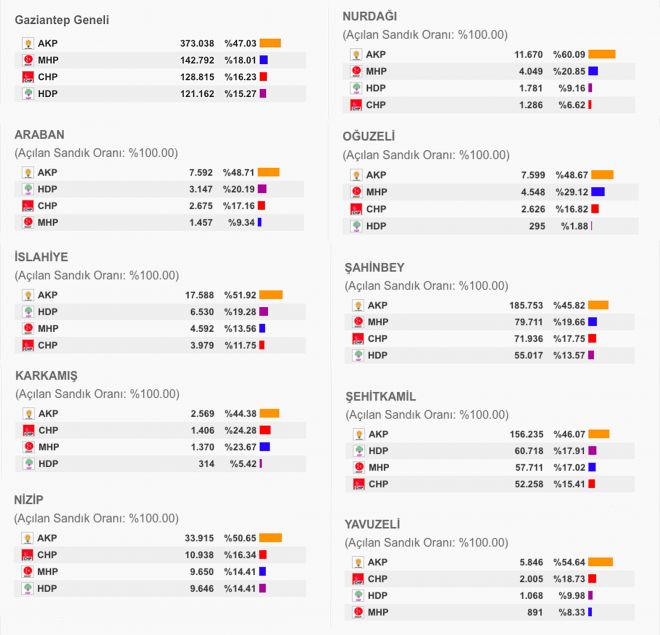Click the HDP logo in Şehitkamil results
This screenshot has width=660, height=635.
[x=356, y=451]
